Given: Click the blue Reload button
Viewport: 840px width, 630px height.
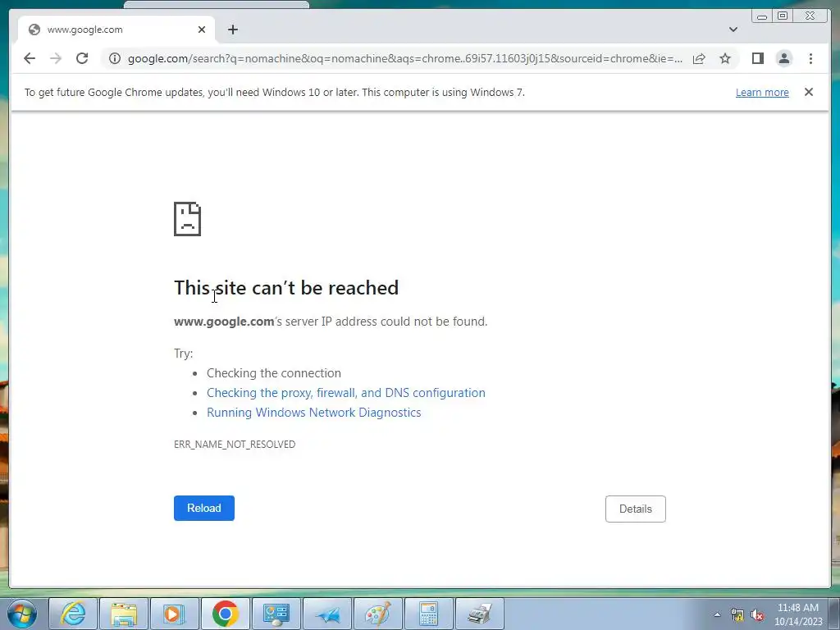Looking at the screenshot, I should [204, 508].
